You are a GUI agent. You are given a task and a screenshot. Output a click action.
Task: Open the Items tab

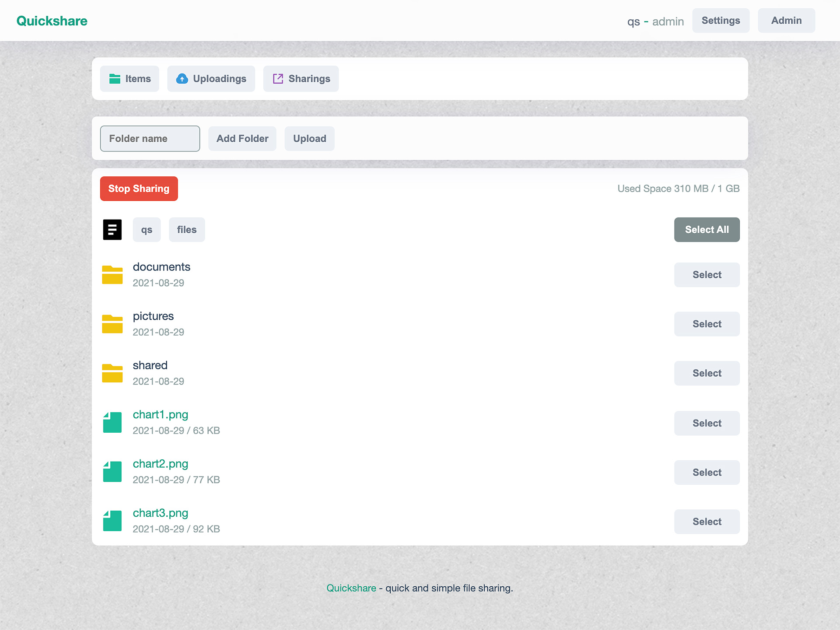(129, 79)
